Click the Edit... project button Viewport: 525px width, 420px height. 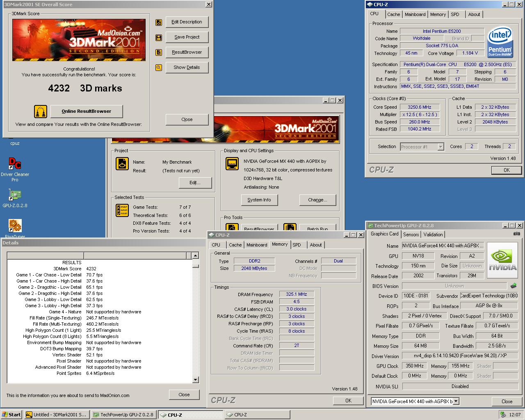click(x=195, y=183)
